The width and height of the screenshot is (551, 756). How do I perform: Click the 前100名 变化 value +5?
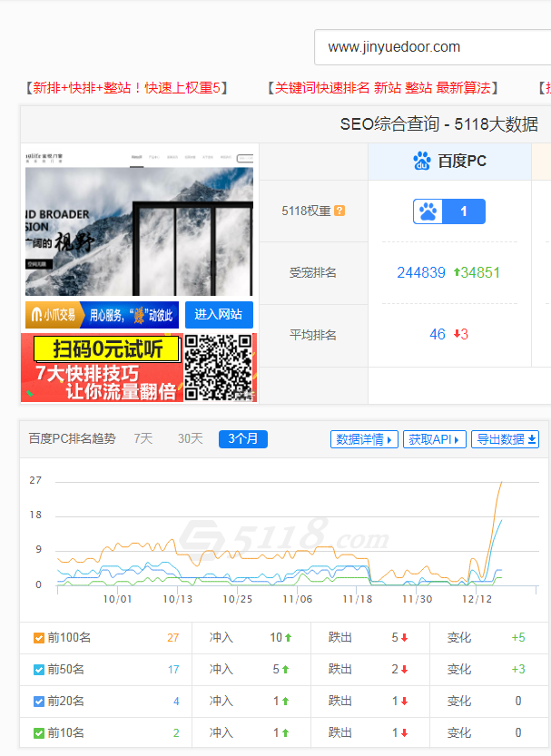point(518,638)
